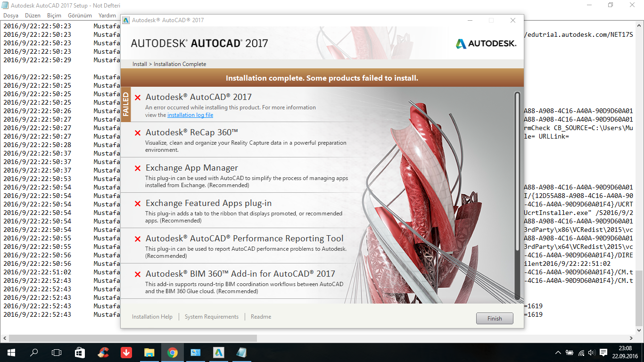Restore down the Notepad window
Image resolution: width=644 pixels, height=362 pixels.
(611, 5)
